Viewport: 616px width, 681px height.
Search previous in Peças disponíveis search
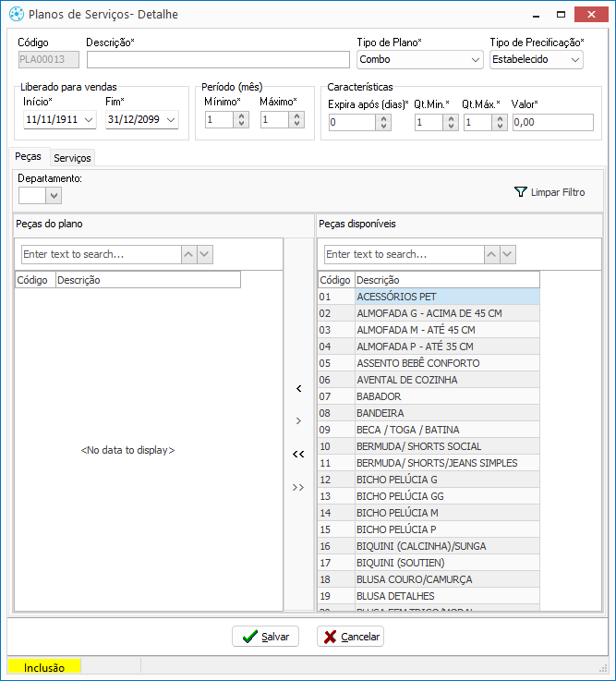pos(491,254)
